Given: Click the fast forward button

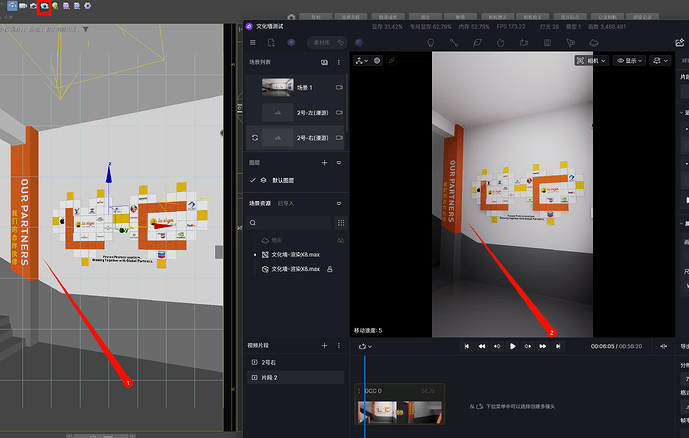Looking at the screenshot, I should click(543, 346).
